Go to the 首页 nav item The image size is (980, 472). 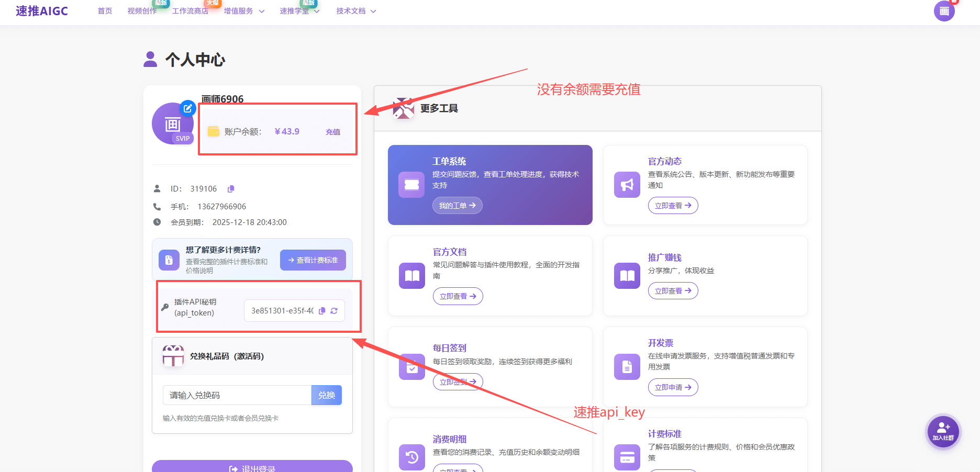pyautogui.click(x=105, y=11)
